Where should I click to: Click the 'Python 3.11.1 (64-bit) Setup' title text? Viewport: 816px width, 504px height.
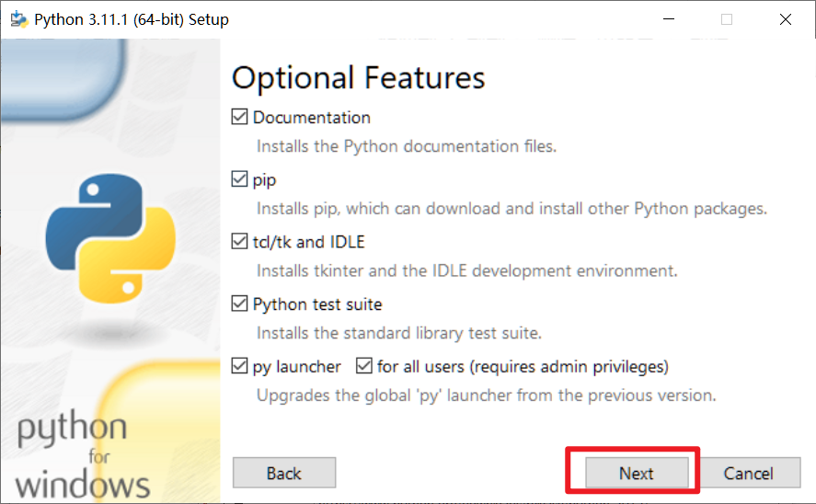click(132, 19)
